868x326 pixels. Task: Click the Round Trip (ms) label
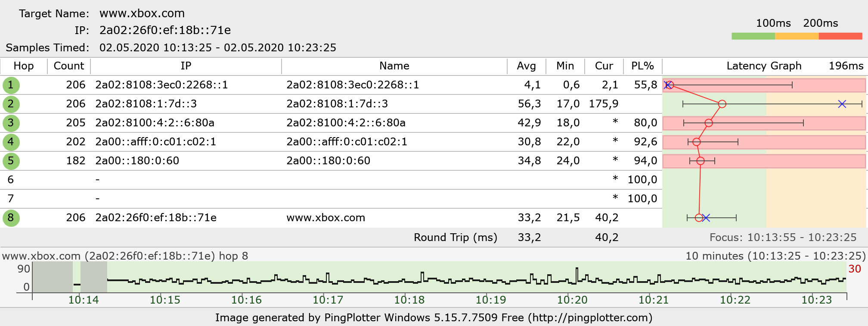(x=456, y=238)
